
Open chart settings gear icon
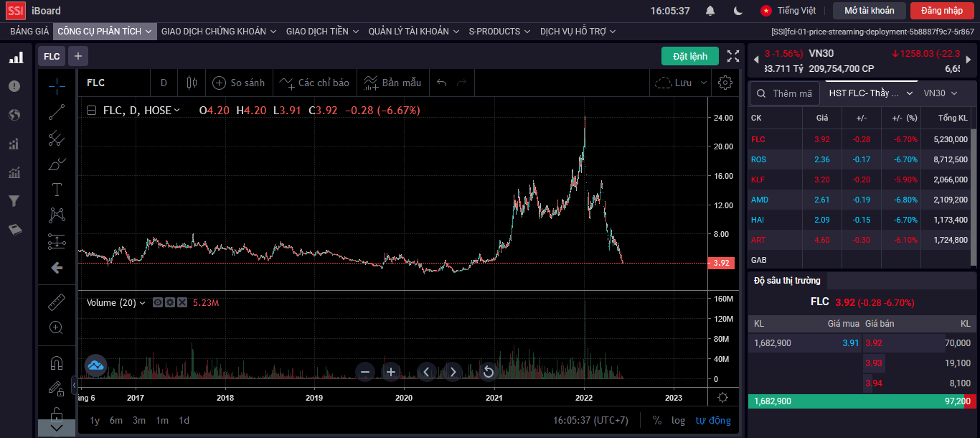(725, 83)
